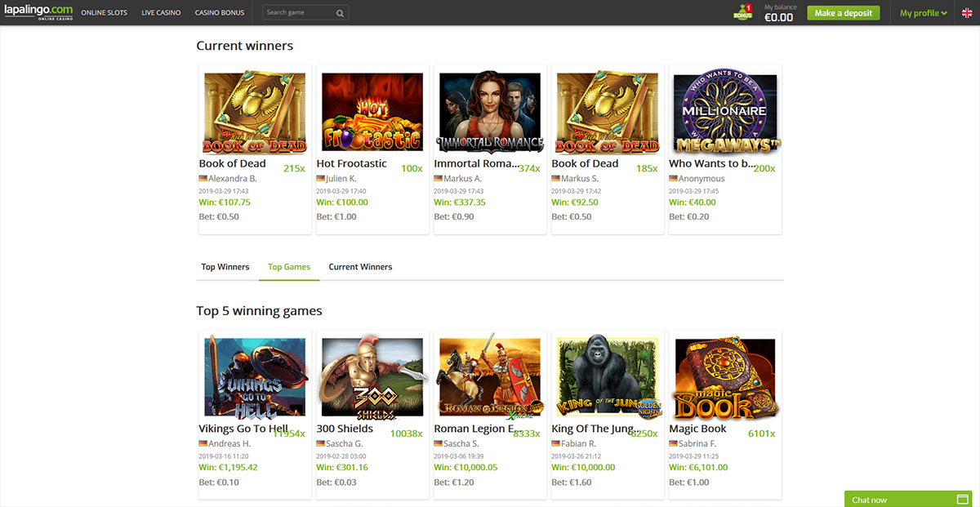
Task: Open King Of The Jungle thumbnail
Action: (608, 378)
